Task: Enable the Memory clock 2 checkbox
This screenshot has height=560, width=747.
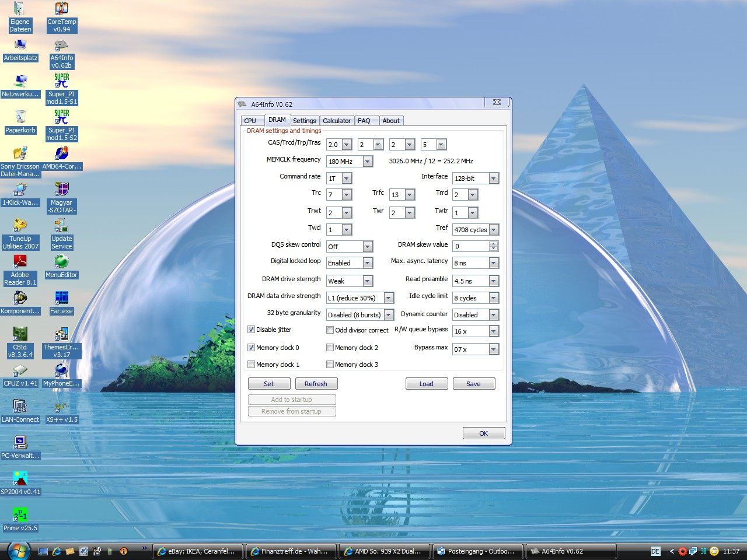Action: [x=330, y=347]
